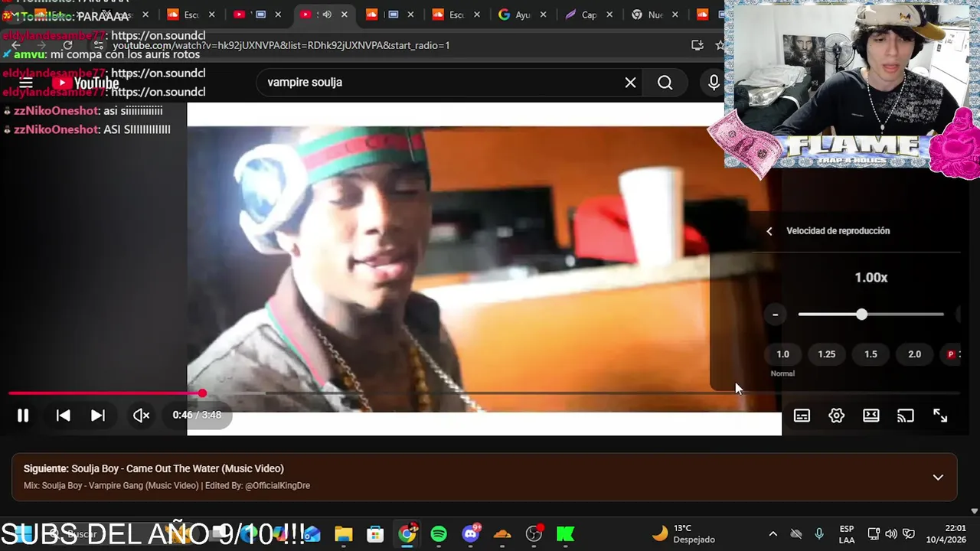Open Spotify from the taskbar
The width and height of the screenshot is (980, 551).
tap(439, 534)
